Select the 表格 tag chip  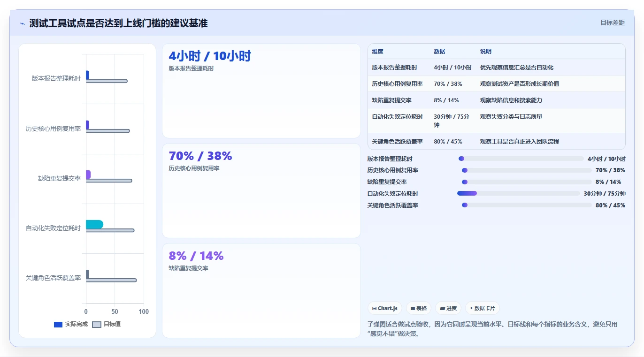[419, 308]
